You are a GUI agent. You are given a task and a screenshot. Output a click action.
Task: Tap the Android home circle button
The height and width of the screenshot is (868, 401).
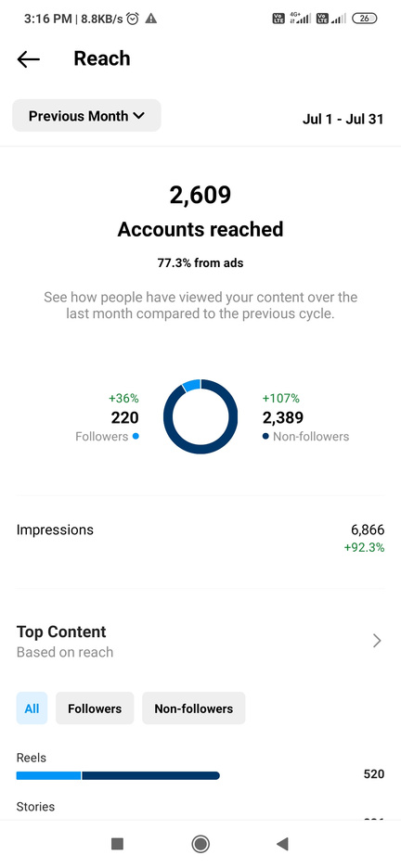point(200,844)
